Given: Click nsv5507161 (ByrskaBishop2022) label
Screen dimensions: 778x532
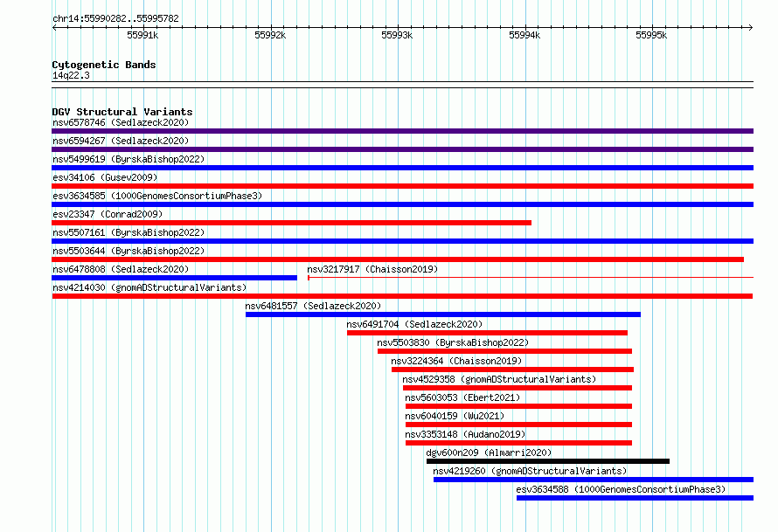Looking at the screenshot, I should pos(129,232).
